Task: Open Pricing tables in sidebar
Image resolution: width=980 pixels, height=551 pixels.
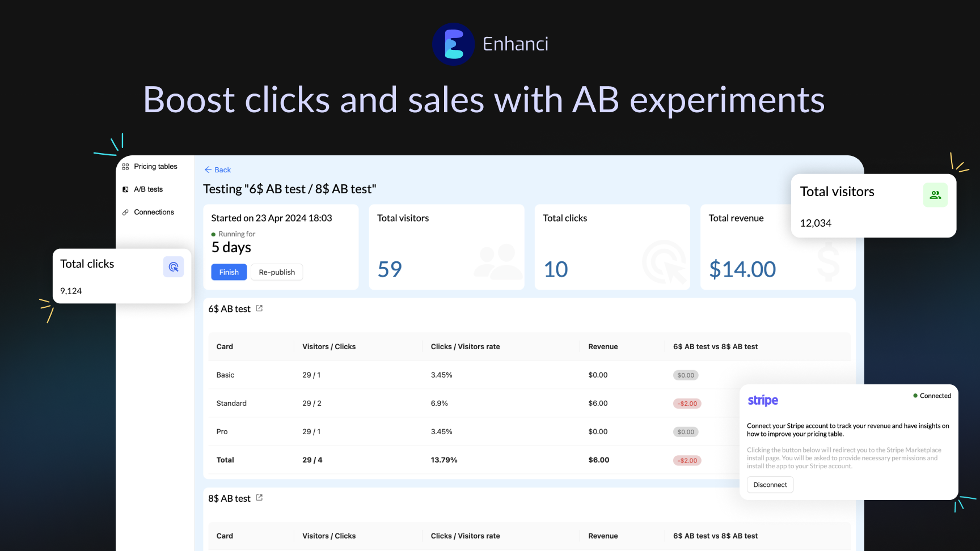Action: (155, 167)
